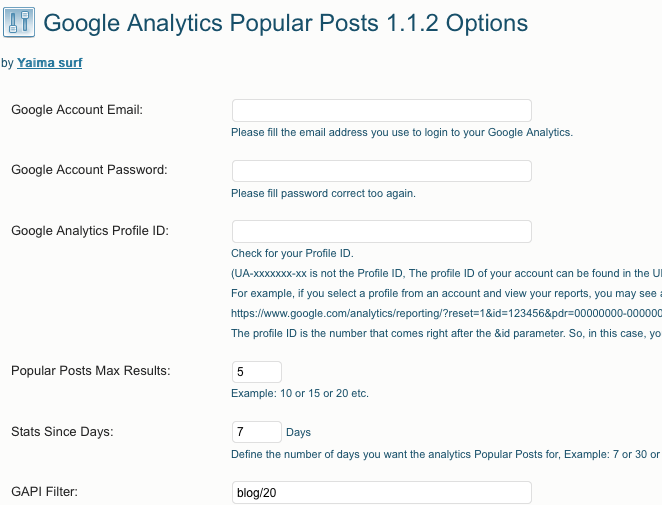Screen dimensions: 662x505
Task: Select the Google Analytics Profile ID field
Action: 382,231
